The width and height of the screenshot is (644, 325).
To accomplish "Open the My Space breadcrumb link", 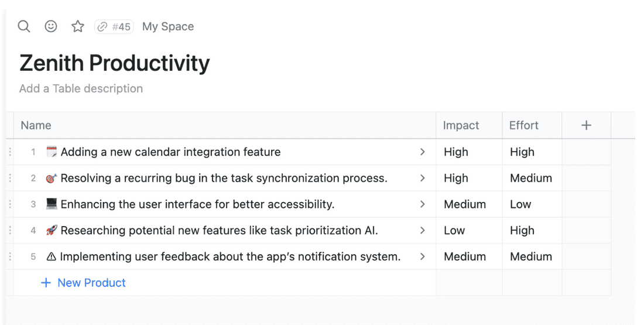I will 167,26.
